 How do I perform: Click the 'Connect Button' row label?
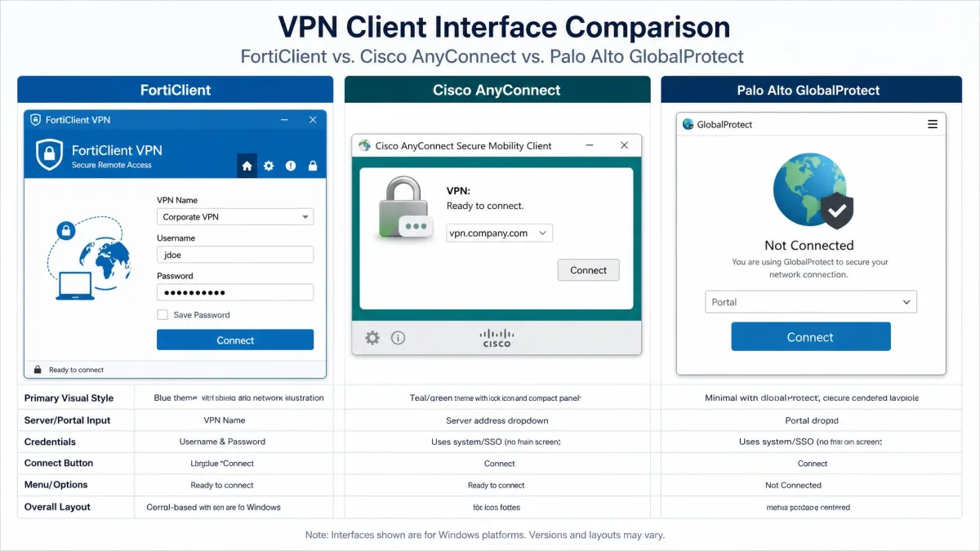[59, 463]
